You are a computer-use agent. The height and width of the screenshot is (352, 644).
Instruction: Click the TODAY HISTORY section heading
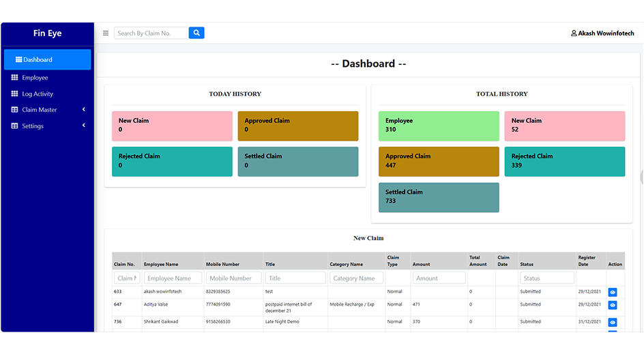pos(235,94)
